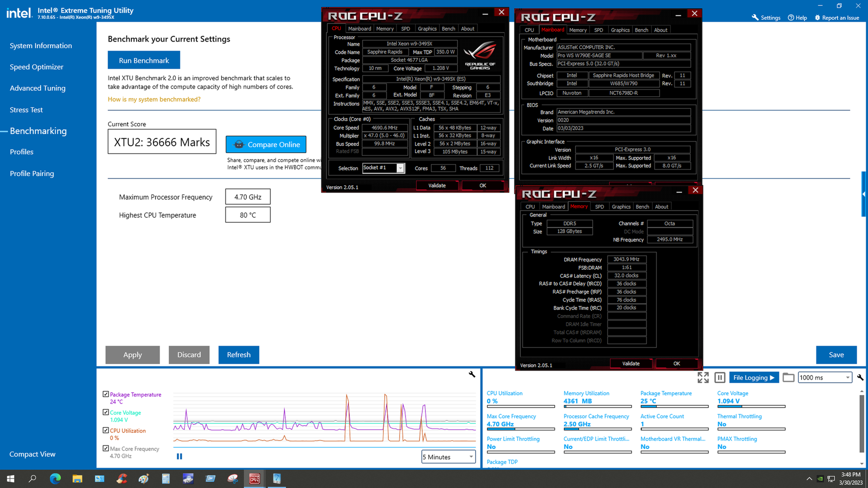Open calculator app from taskbar
The image size is (868, 488).
click(x=166, y=479)
